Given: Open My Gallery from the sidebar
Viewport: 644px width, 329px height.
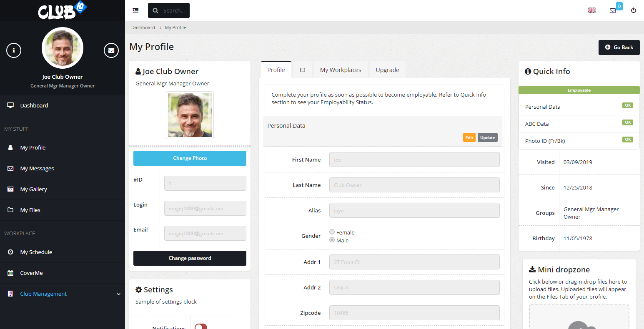Looking at the screenshot, I should pyautogui.click(x=33, y=189).
